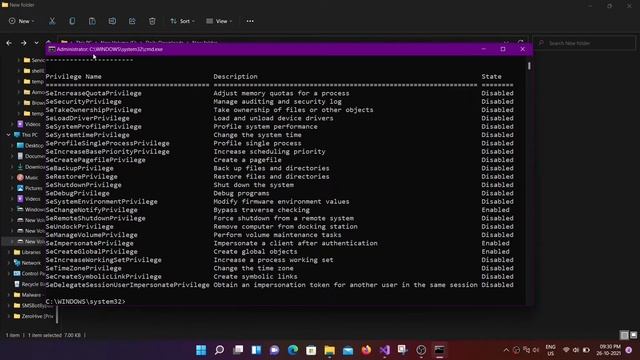Go back in File Explorer navigation
The image size is (640, 360).
coord(9,43)
